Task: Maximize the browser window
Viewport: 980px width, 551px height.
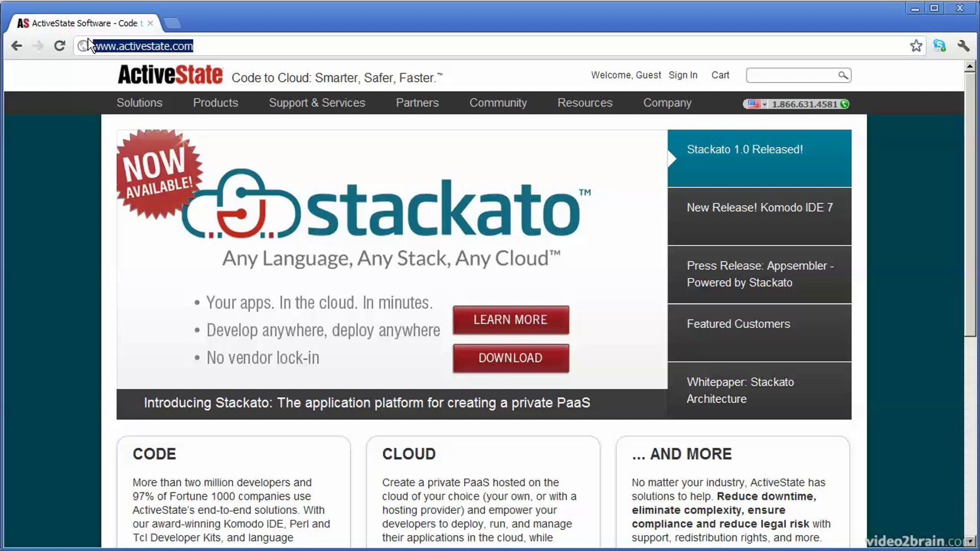Action: pos(935,8)
